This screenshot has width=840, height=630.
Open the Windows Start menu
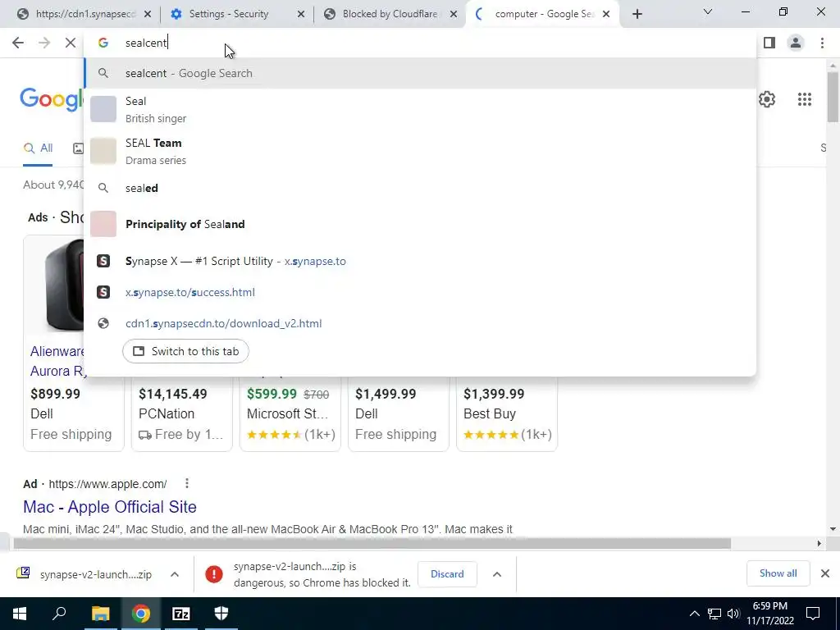point(20,614)
